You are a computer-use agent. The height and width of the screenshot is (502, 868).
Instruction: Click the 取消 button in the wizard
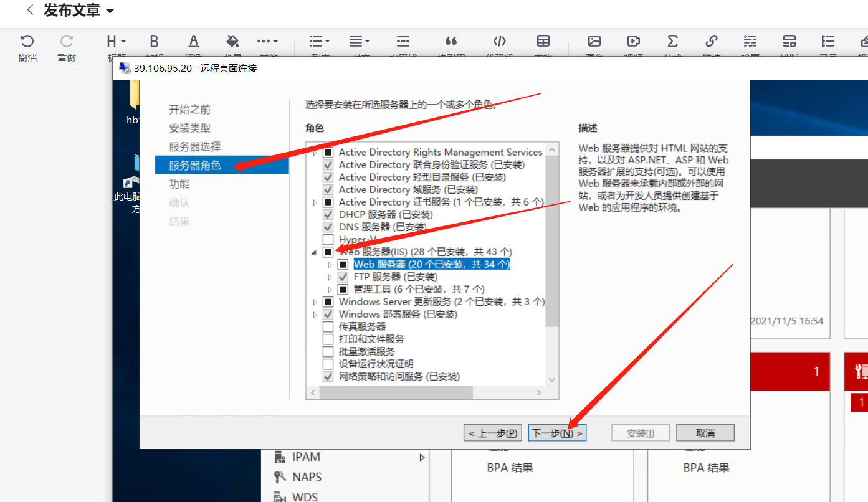[705, 433]
